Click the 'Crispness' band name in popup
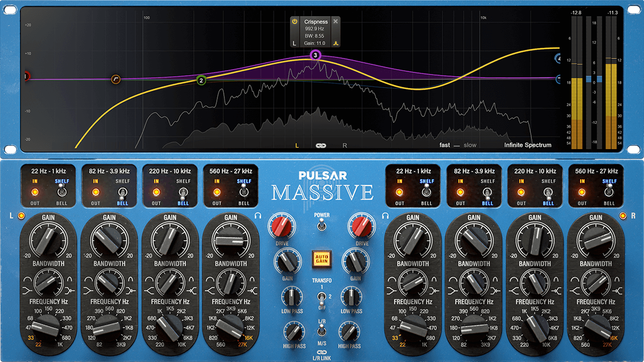Screen dimensions: 644x362 point(316,22)
